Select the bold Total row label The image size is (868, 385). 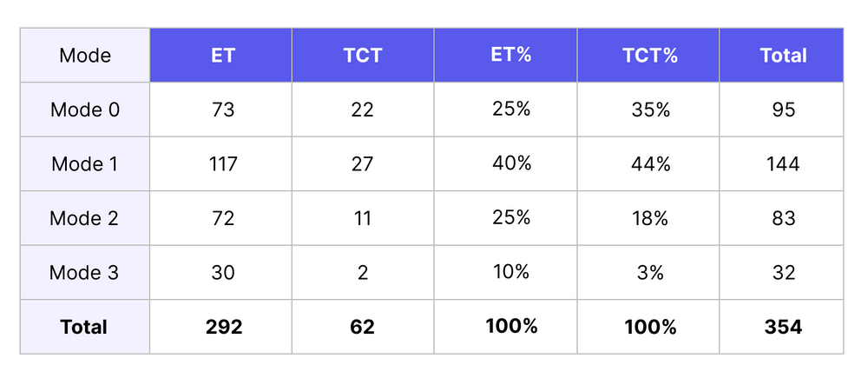click(84, 327)
